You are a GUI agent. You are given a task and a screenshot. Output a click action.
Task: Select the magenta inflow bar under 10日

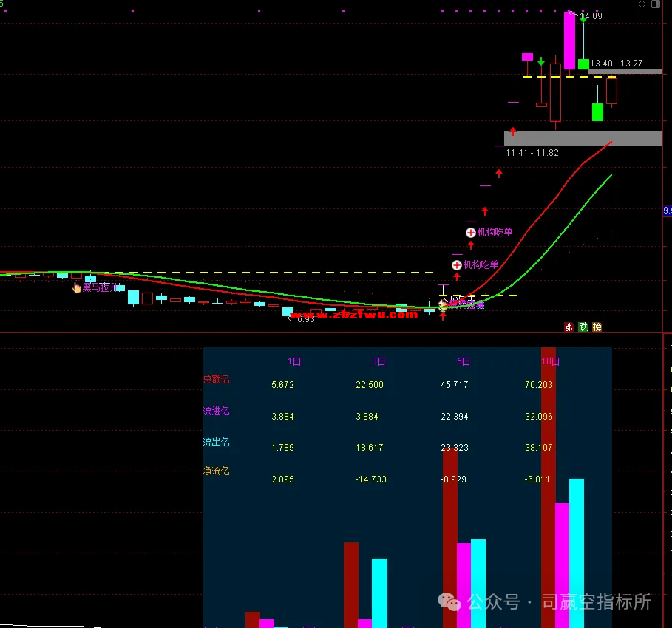[x=563, y=565]
